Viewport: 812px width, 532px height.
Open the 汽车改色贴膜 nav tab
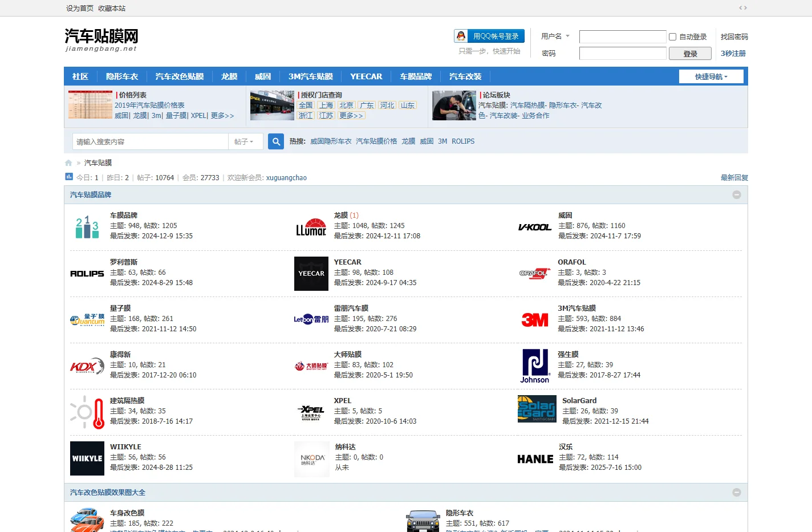point(180,76)
